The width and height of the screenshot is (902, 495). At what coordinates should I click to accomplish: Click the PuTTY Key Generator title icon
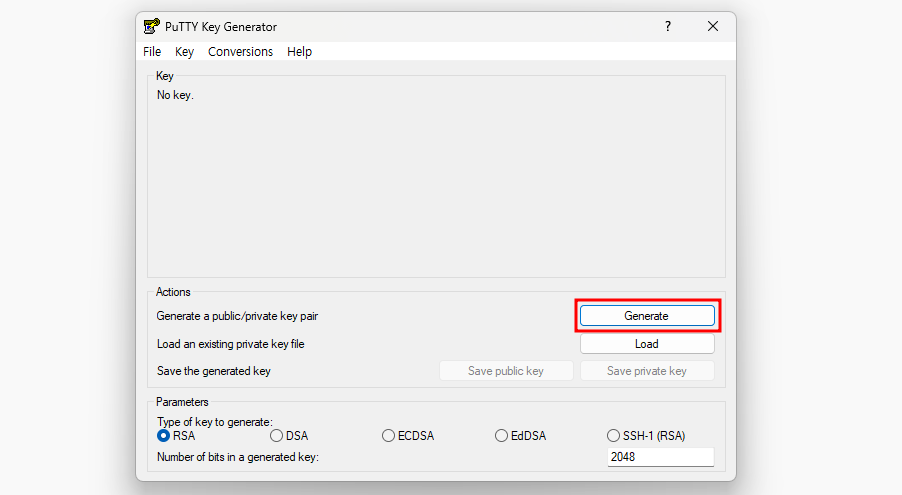[x=152, y=26]
